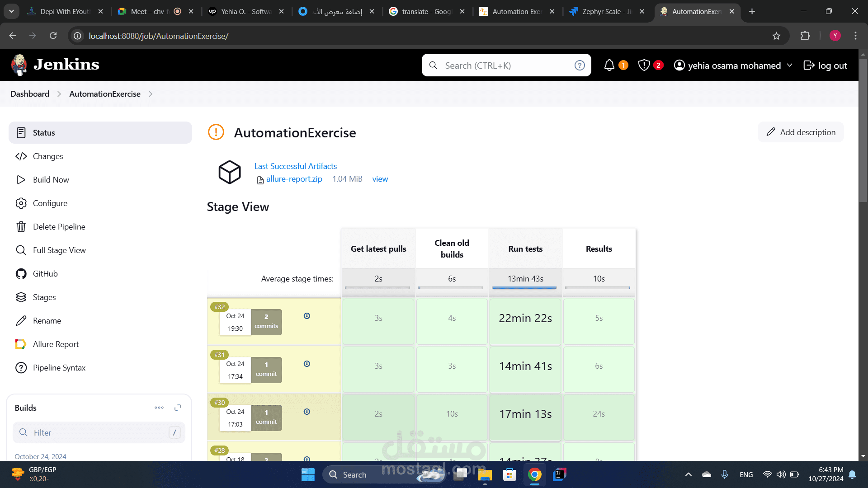This screenshot has width=868, height=488.
Task: Expand chevron after AutomationExercise breadcrumb
Action: click(151, 94)
